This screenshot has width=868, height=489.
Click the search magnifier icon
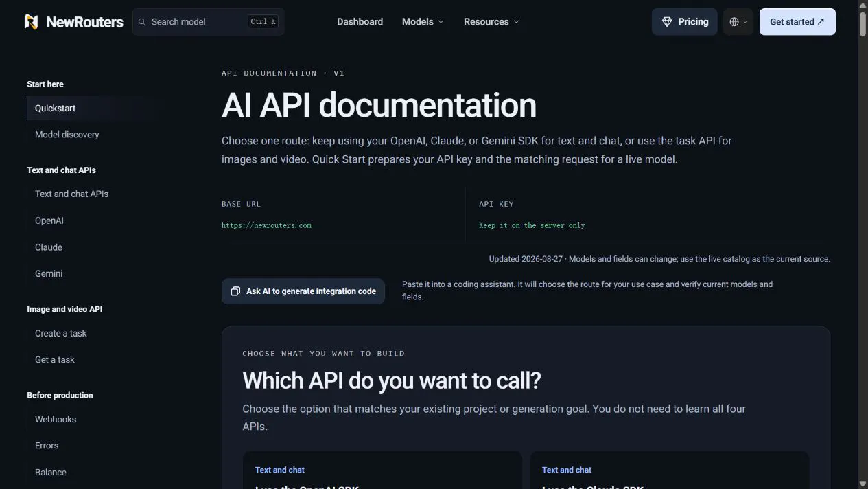tap(142, 22)
